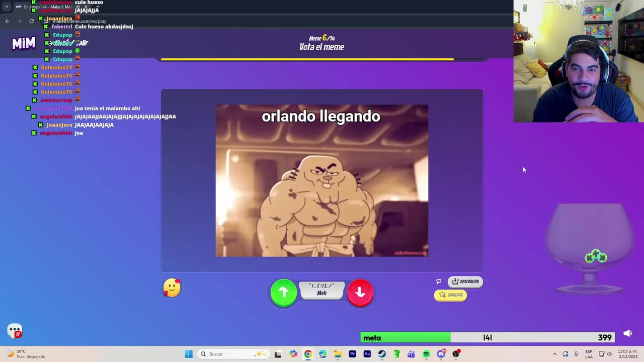The width and height of the screenshot is (644, 362).
Task: Open weather widget showing 26°C
Action: click(26, 354)
